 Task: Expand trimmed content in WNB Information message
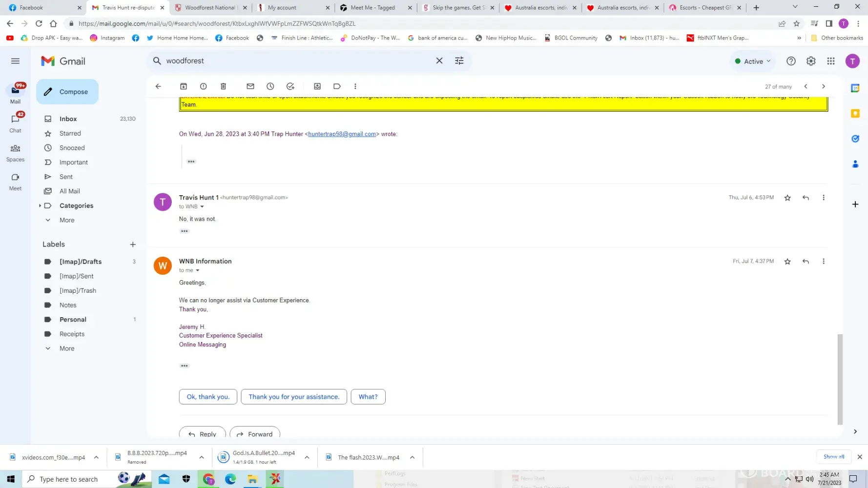185,366
